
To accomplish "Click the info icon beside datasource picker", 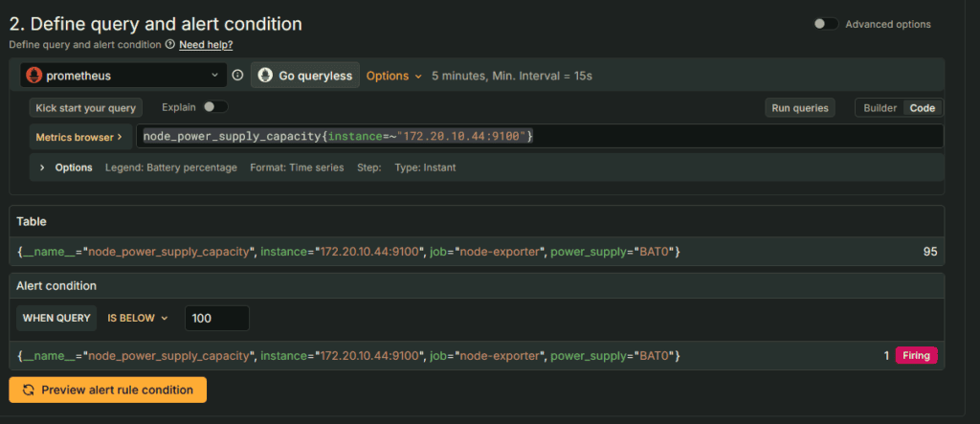I will click(x=237, y=76).
